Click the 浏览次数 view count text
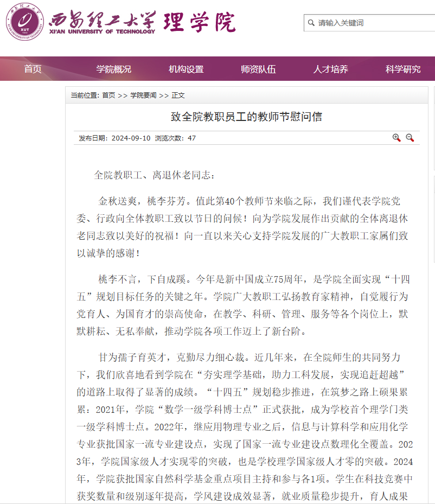435x504 pixels. pos(175,138)
